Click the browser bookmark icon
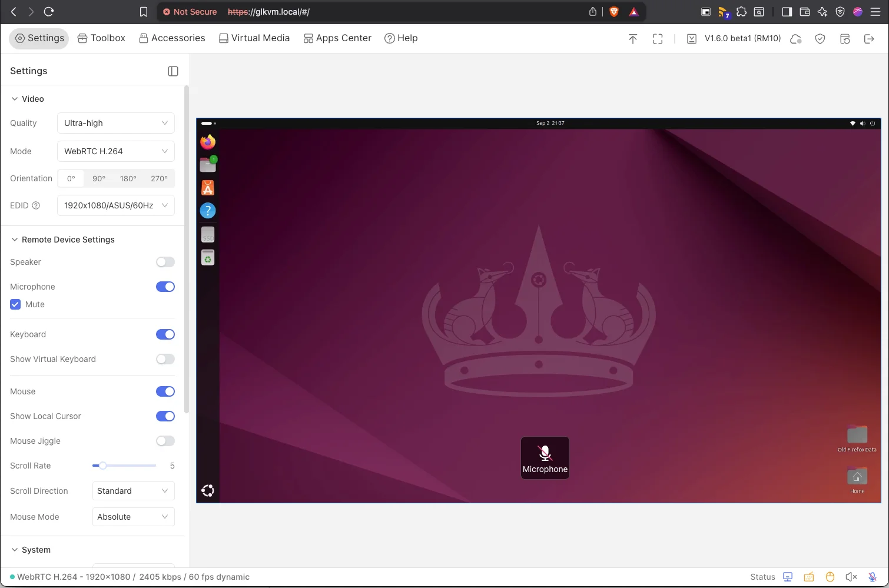 click(143, 12)
